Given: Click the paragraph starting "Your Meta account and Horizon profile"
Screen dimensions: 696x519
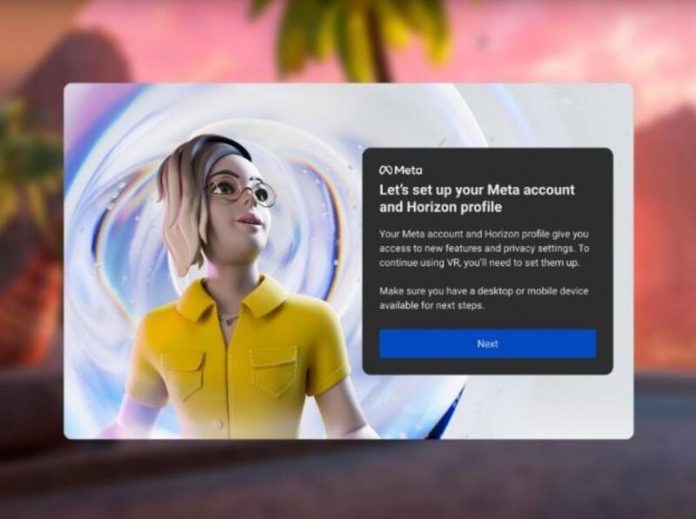Looking at the screenshot, I should (x=484, y=248).
